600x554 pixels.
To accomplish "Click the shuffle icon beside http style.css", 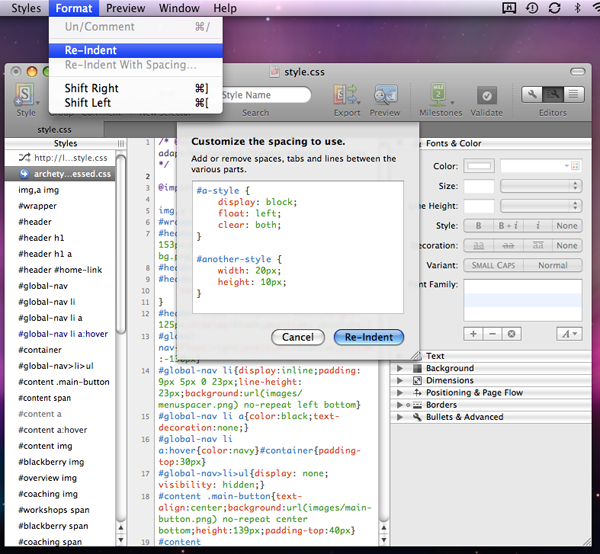I will click(24, 157).
